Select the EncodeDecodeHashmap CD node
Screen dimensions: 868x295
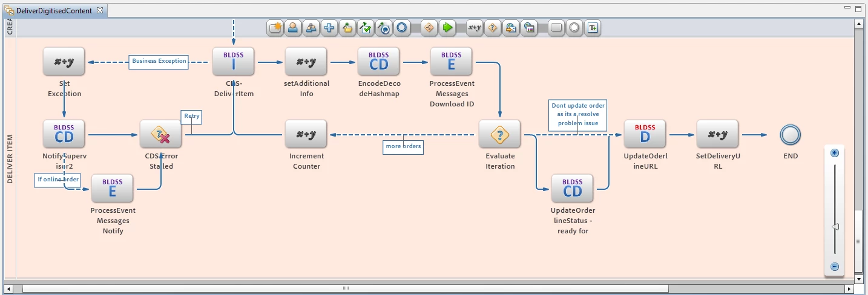[378, 62]
